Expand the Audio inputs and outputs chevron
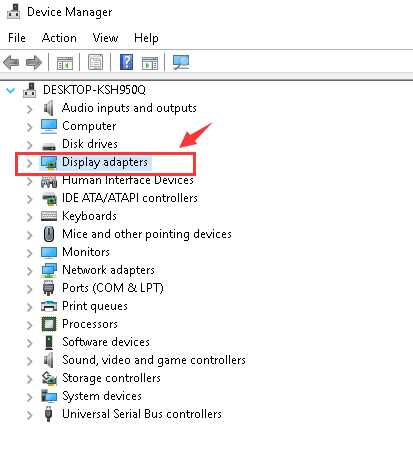Viewport: 413px width, 449px height. click(30, 109)
